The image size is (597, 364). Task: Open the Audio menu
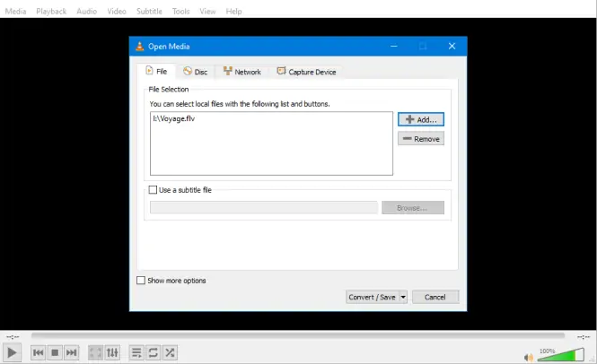[x=87, y=12]
